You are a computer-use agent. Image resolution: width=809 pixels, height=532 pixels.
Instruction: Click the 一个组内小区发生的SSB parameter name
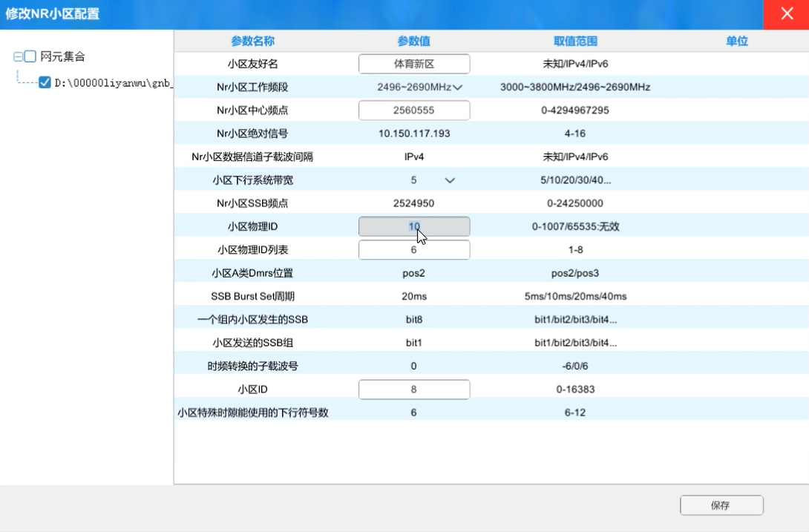pyautogui.click(x=252, y=319)
